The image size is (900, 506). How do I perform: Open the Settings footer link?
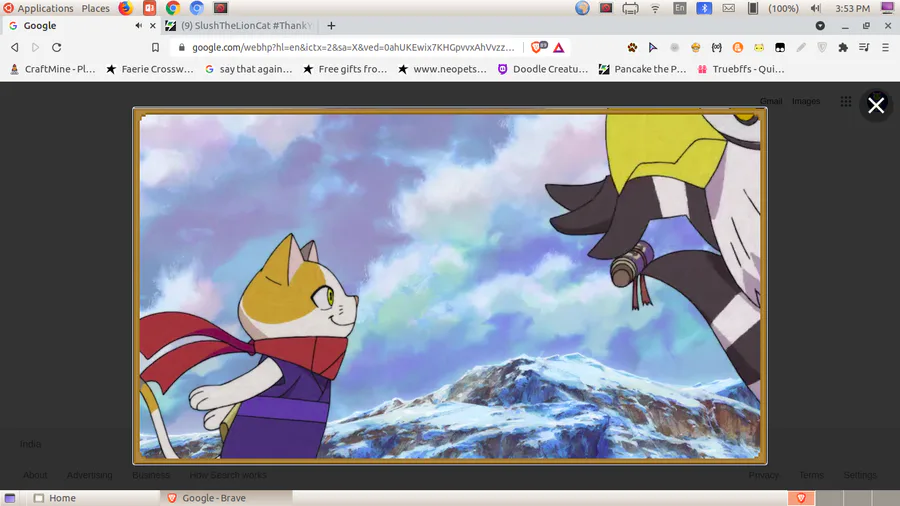pos(860,475)
